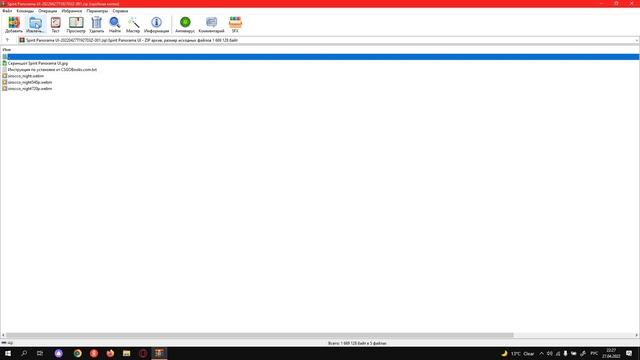
Task: Open Chrome browser from the taskbar
Action: [78, 353]
